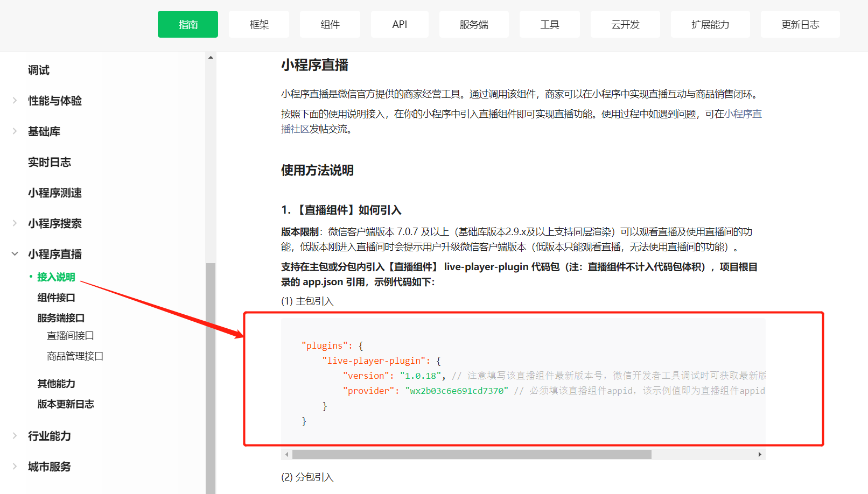Go to the 云开发 tab
Image resolution: width=868 pixels, height=494 pixels.
pyautogui.click(x=625, y=24)
